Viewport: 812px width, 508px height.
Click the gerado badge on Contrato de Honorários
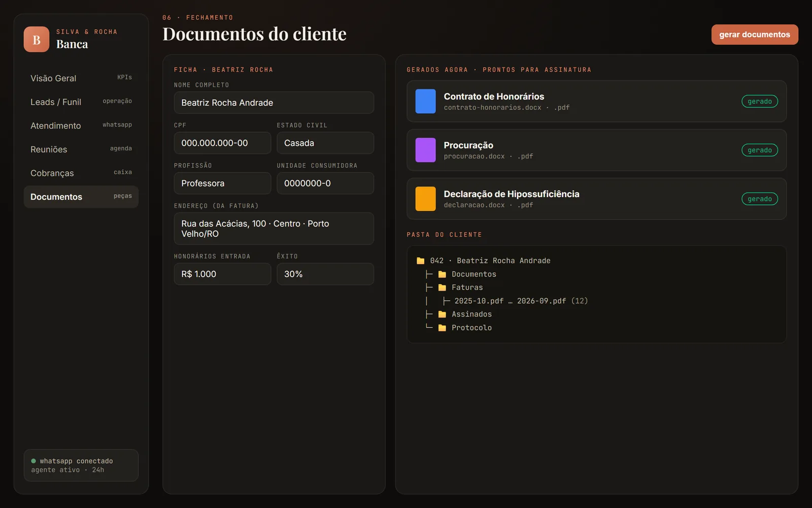(760, 101)
